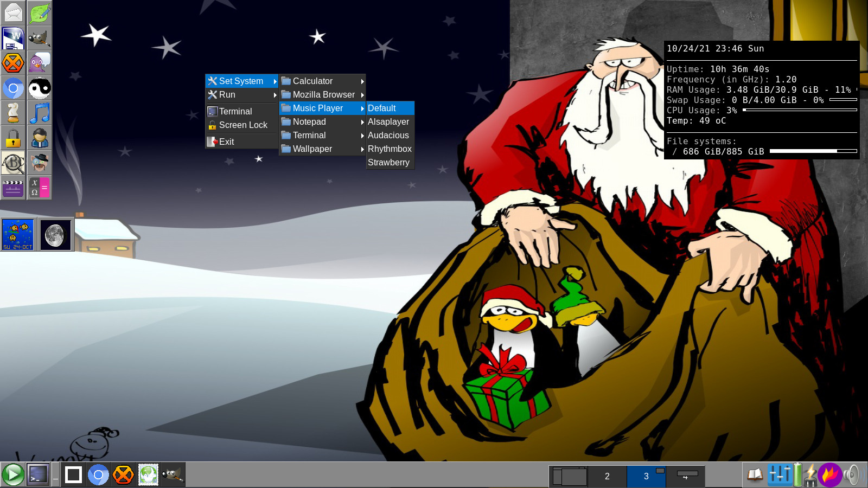
Task: Open GIMP from the left launcher panel
Action: coord(40,38)
